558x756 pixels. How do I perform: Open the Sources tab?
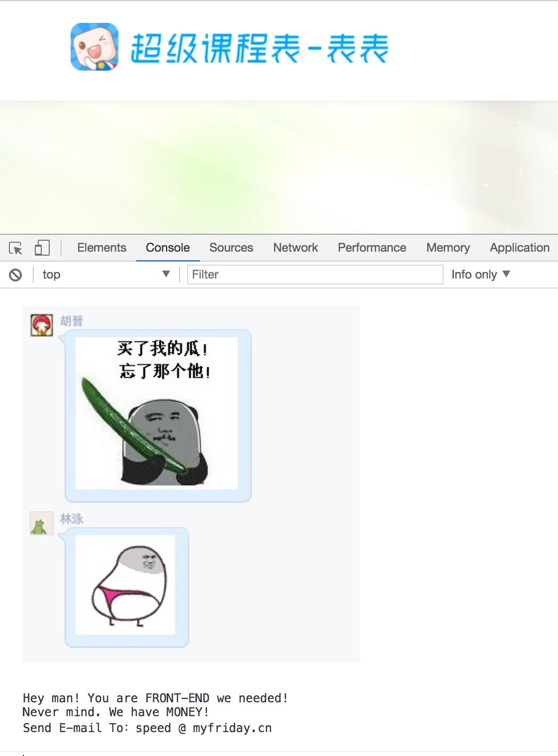231,248
